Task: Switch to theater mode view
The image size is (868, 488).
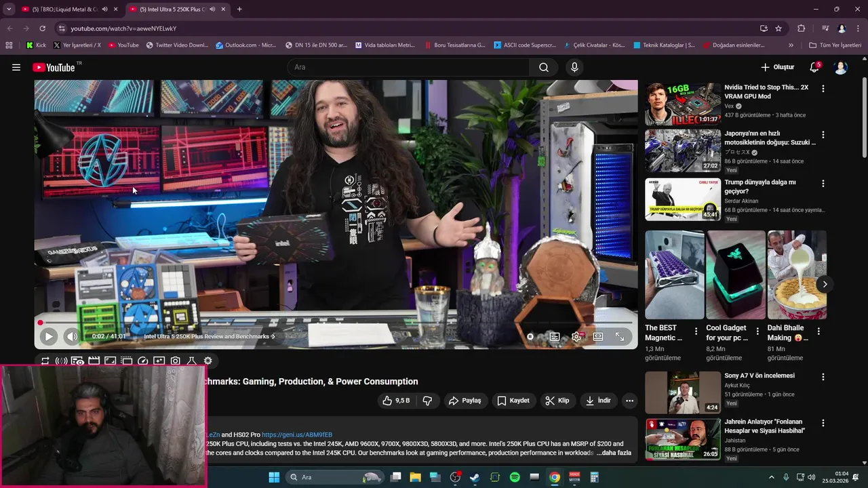Action: (598, 336)
